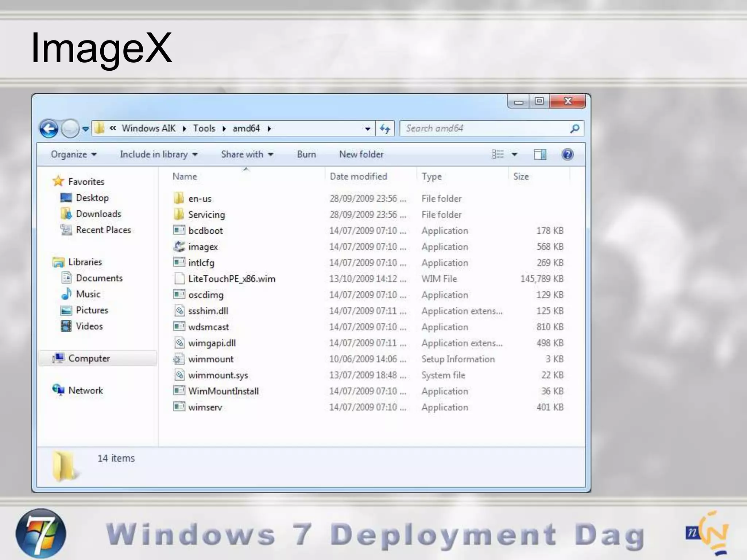
Task: Open the Include in library menu
Action: tap(158, 154)
